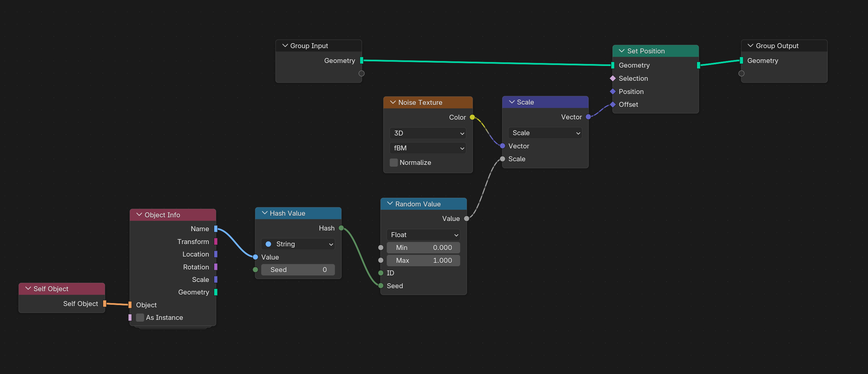This screenshot has width=868, height=374.
Task: Click the Seed field in Hash Value
Action: click(298, 270)
